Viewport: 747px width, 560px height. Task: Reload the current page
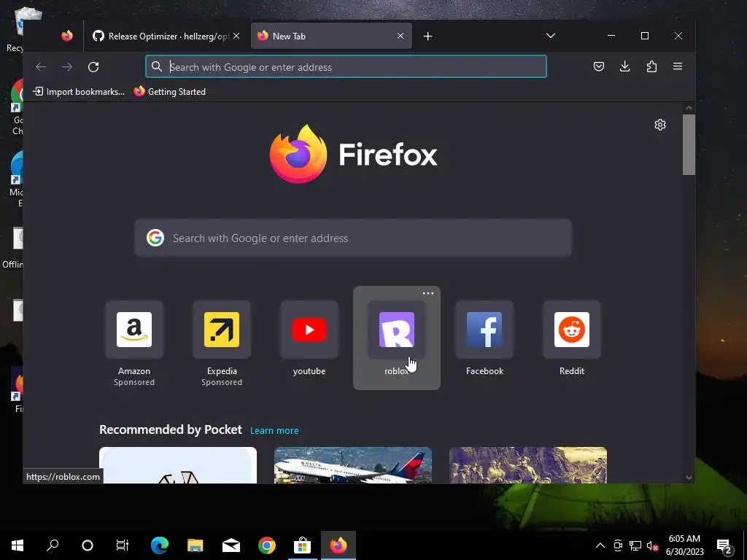point(93,66)
